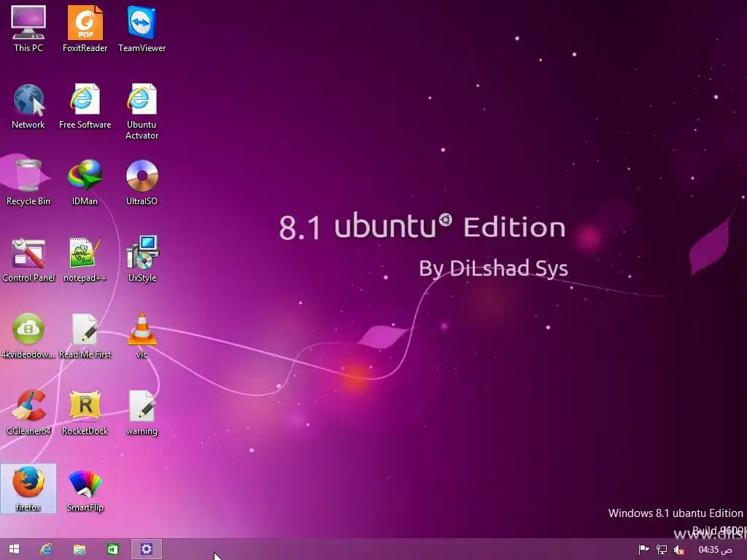
Task: Launch Internet Explorer from taskbar
Action: click(x=46, y=549)
